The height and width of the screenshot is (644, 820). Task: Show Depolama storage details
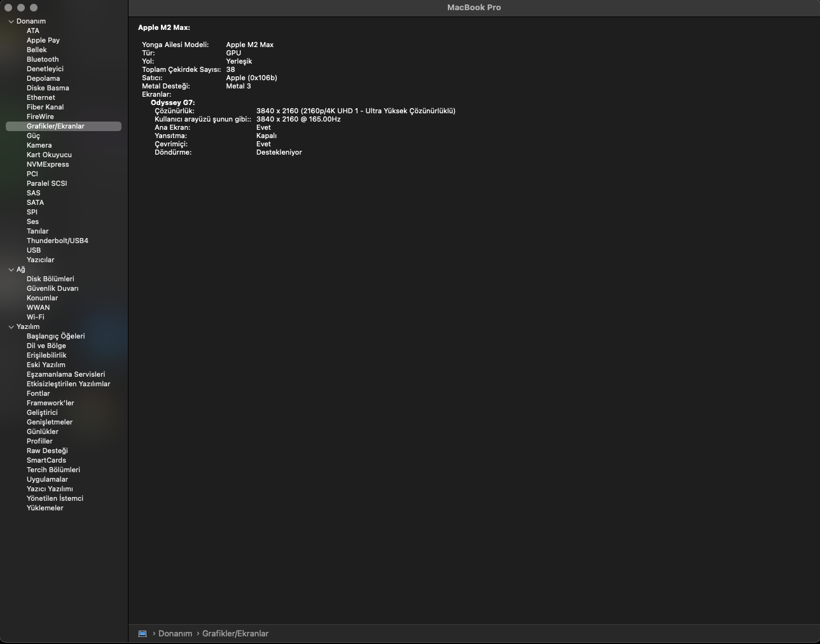43,78
